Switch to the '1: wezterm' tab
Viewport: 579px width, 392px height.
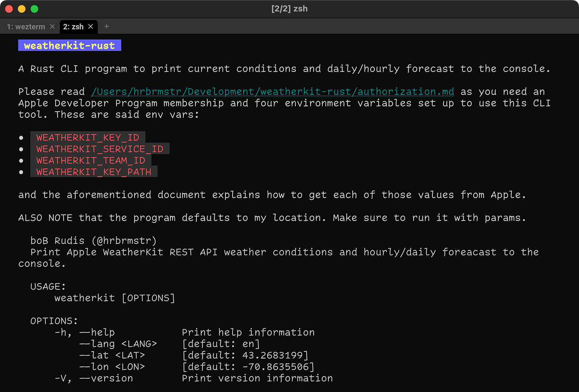point(26,27)
